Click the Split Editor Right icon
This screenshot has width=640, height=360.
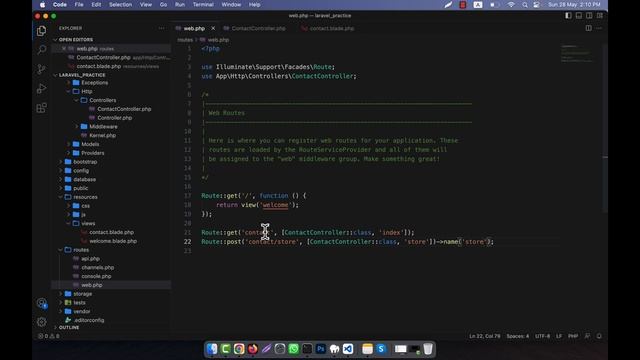[589, 28]
